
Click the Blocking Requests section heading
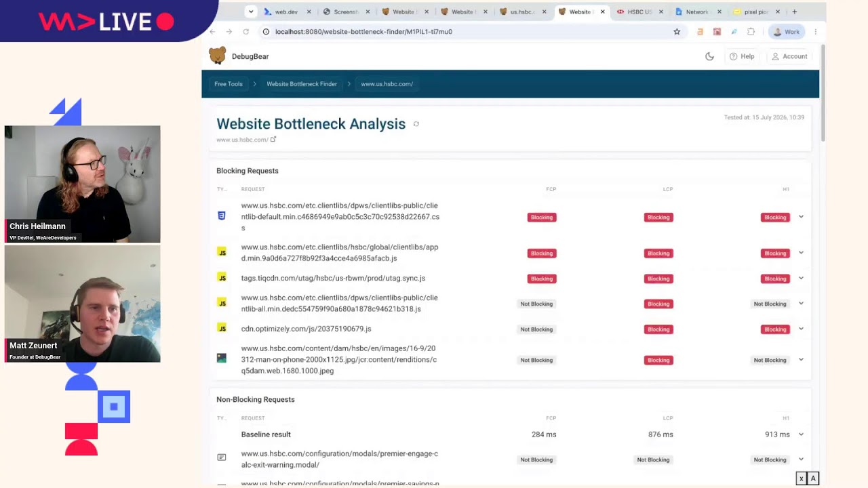[248, 171]
